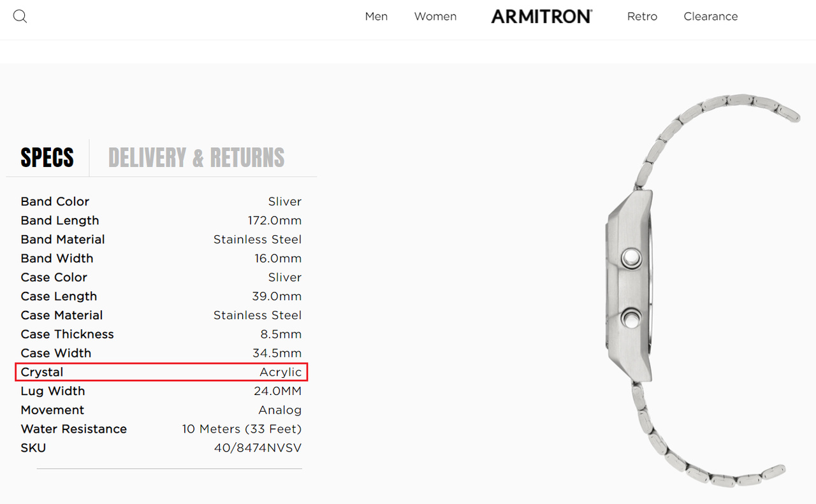Open the Clearance link

710,17
